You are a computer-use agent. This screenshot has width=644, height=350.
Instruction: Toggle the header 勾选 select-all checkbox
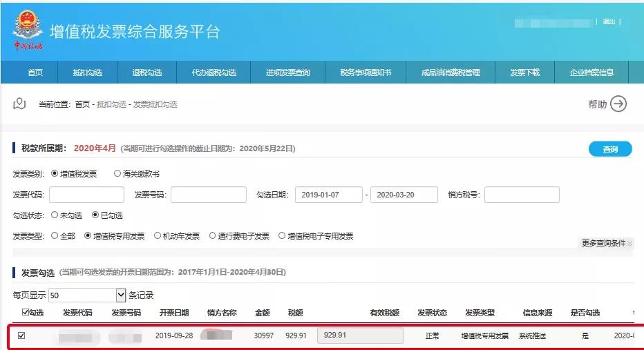point(26,312)
